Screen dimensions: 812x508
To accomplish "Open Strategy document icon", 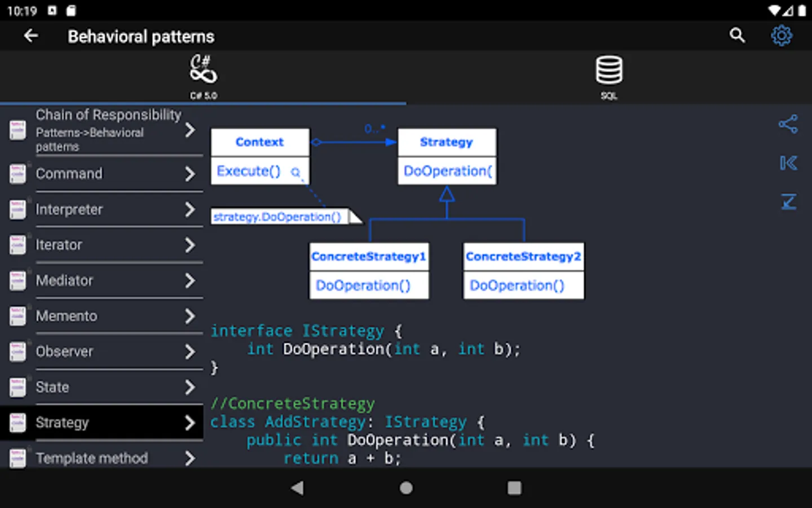I will pos(17,423).
